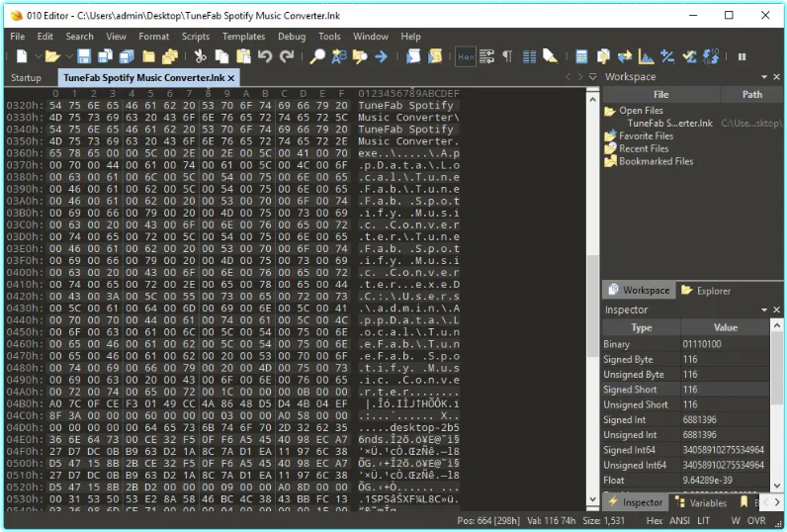Click the Run Template toolbar icon
This screenshot has height=532, width=787.
[x=435, y=56]
